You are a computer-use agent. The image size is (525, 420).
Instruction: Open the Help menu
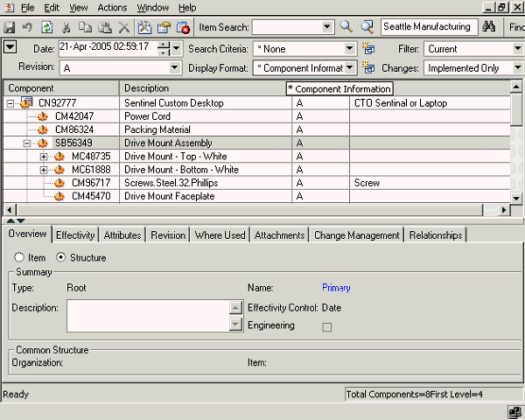tap(187, 7)
